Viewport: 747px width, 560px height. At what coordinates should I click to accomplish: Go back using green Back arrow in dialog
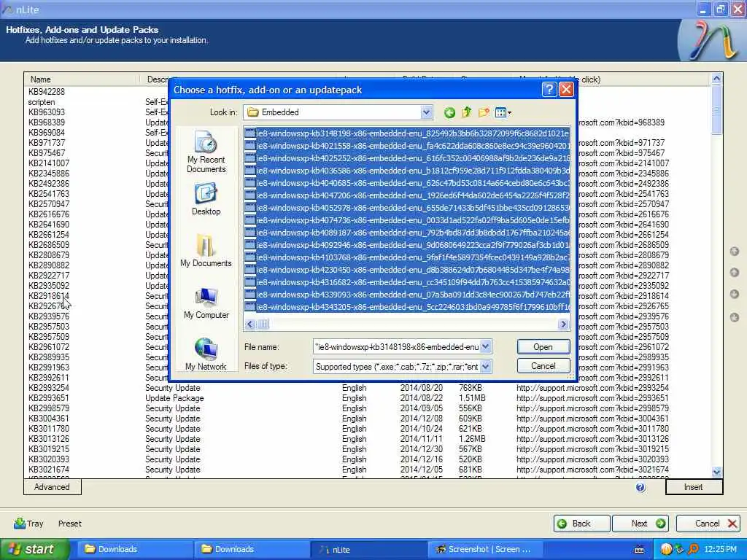coord(449,112)
